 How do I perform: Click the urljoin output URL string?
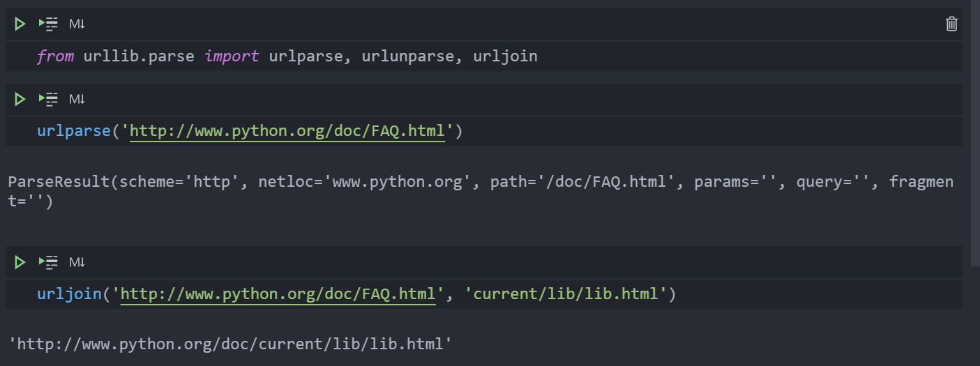230,344
